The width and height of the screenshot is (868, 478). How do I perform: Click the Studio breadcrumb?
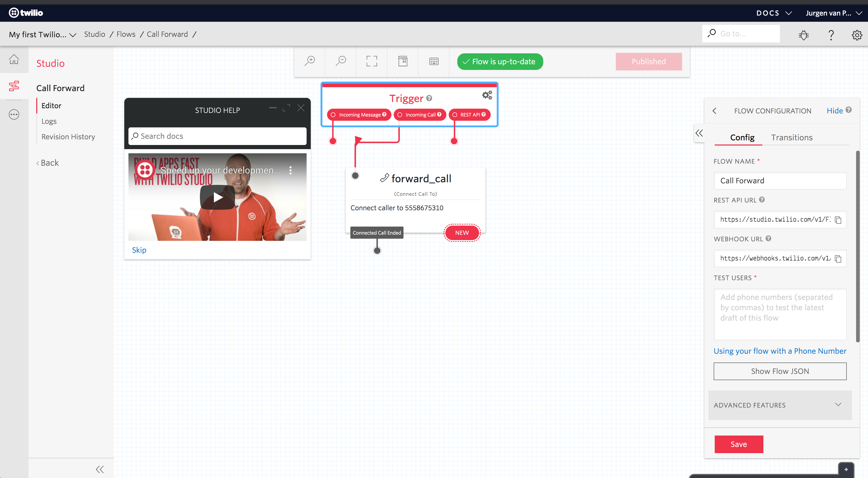[94, 34]
